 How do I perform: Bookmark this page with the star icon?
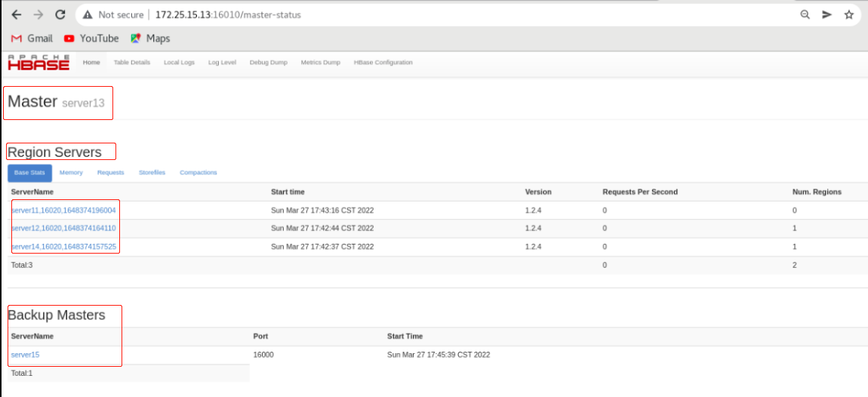[x=848, y=15]
